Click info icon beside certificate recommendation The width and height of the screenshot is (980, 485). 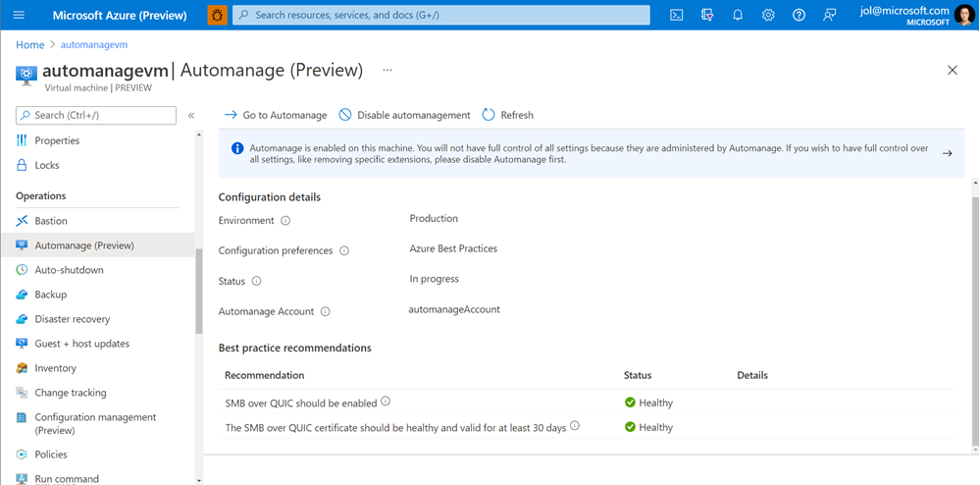[575, 425]
